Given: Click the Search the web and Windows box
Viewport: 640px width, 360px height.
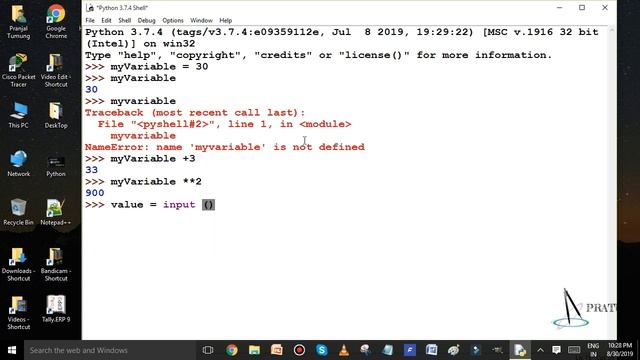Looking at the screenshot, I should (x=109, y=350).
